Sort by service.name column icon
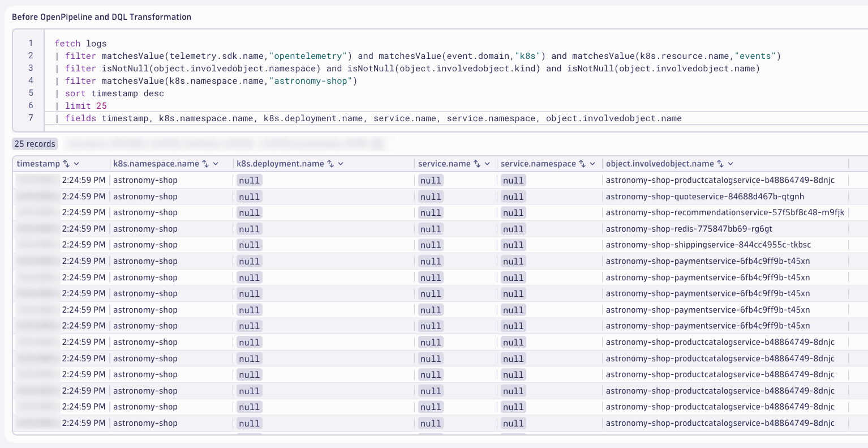The height and width of the screenshot is (448, 868). pyautogui.click(x=477, y=164)
